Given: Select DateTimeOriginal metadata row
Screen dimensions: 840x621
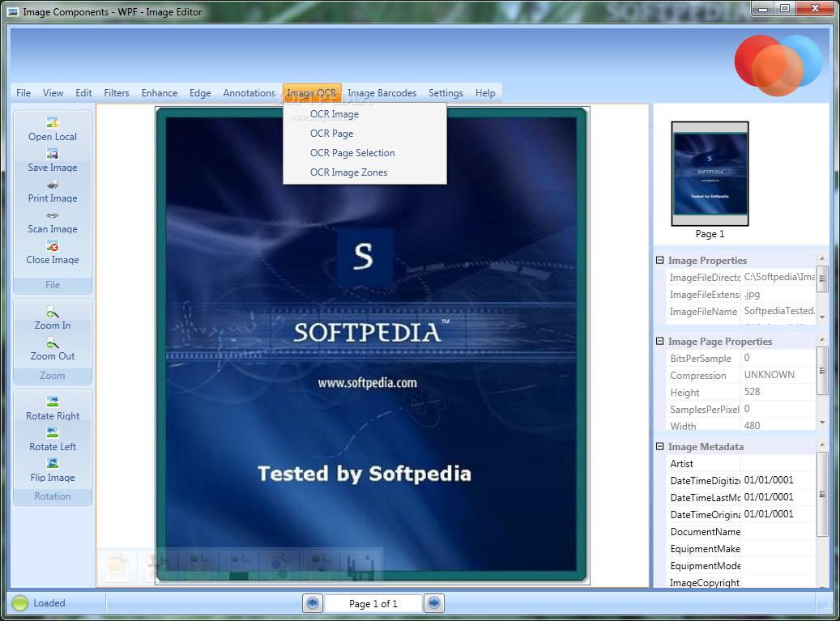Looking at the screenshot, I should (x=741, y=514).
